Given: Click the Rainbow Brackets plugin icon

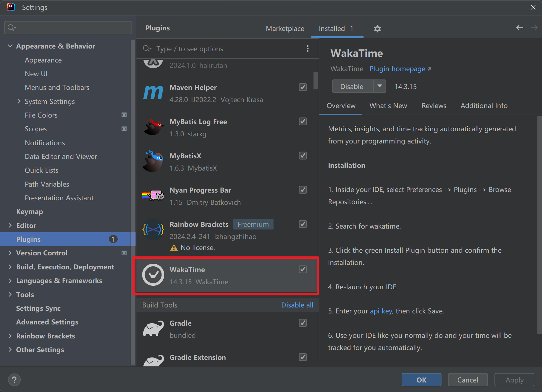Looking at the screenshot, I should click(x=153, y=230).
